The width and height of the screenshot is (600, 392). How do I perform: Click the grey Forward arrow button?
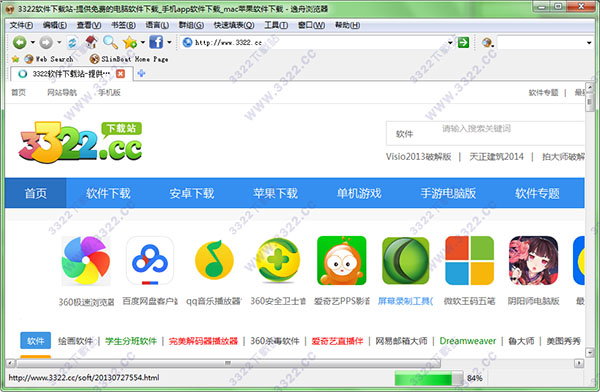tap(46, 42)
